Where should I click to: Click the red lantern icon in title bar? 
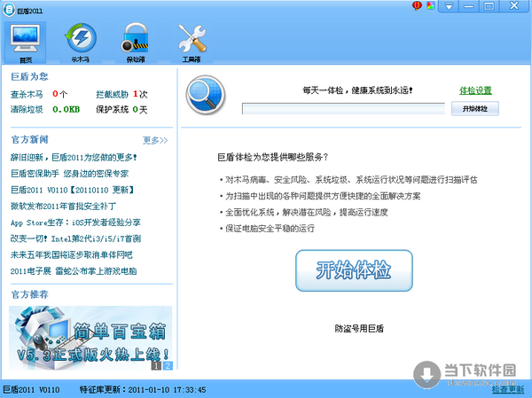[x=417, y=6]
